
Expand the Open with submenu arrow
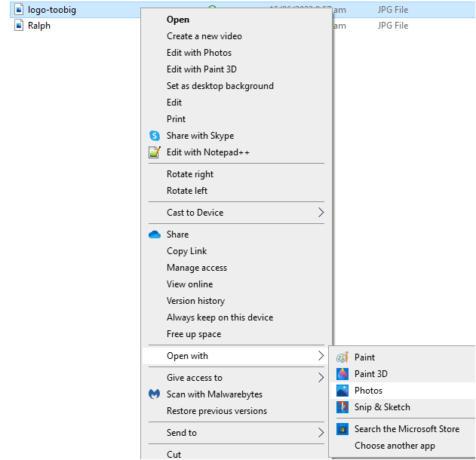pos(321,356)
